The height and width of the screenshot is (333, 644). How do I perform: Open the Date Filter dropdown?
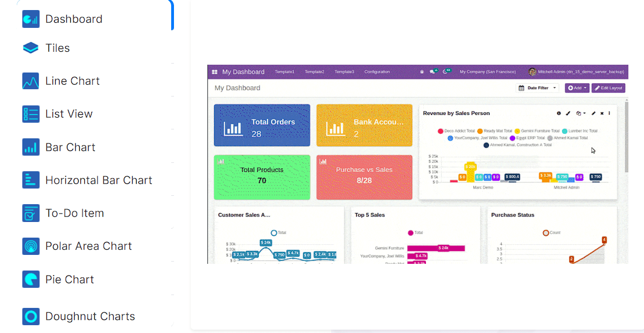tap(538, 88)
